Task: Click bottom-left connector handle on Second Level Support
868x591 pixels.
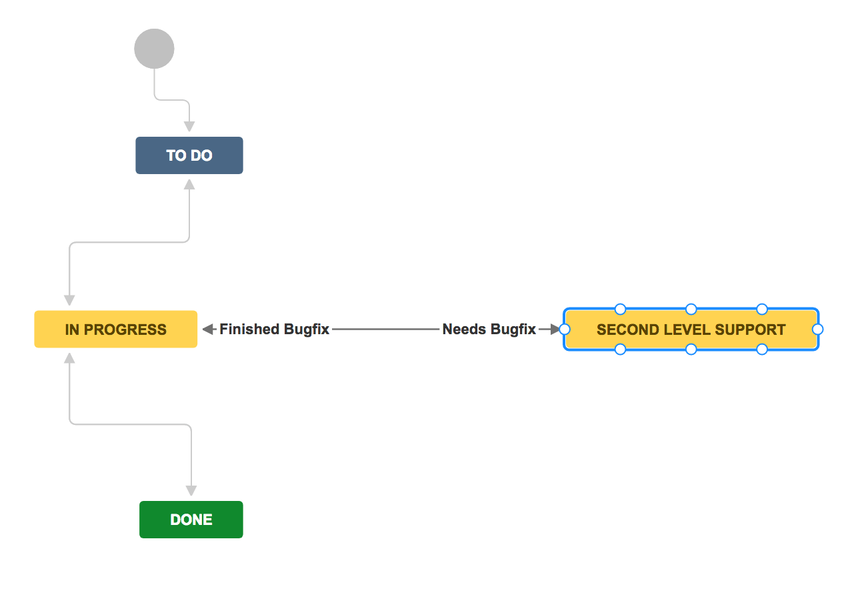Action: tap(620, 350)
